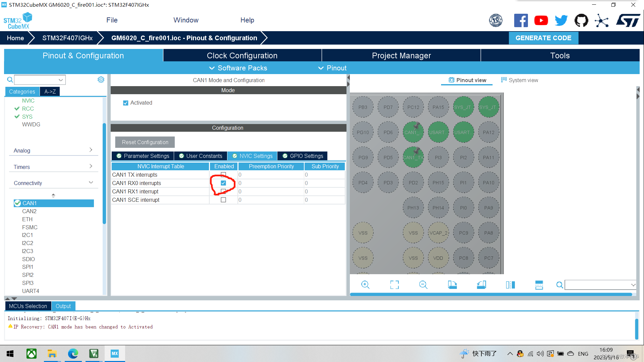Open the User Constants tab
This screenshot has height=362, width=644.
point(201,156)
